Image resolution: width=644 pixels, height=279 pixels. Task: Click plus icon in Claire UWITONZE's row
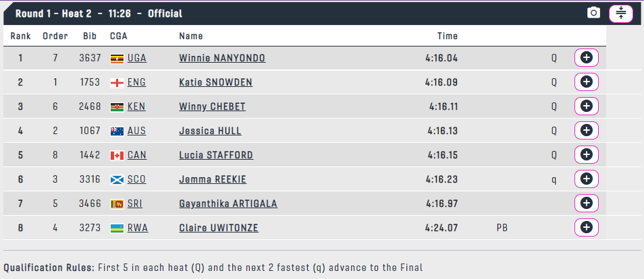point(586,227)
